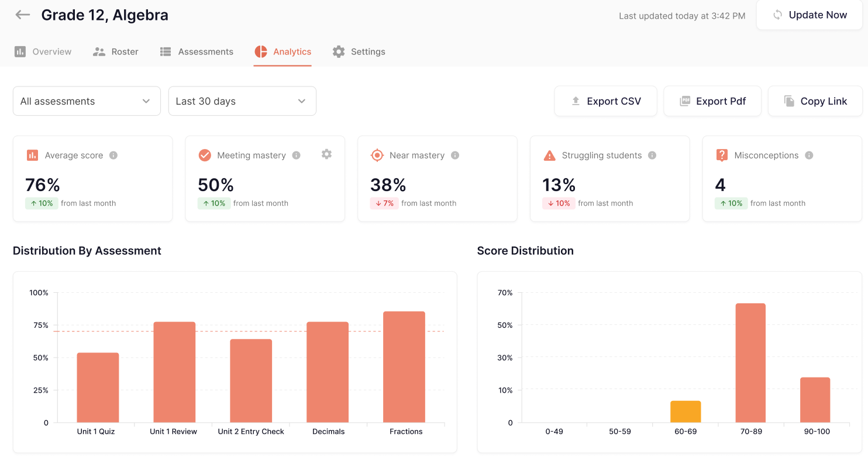
Task: Click the Average score bar chart icon
Action: coord(32,155)
